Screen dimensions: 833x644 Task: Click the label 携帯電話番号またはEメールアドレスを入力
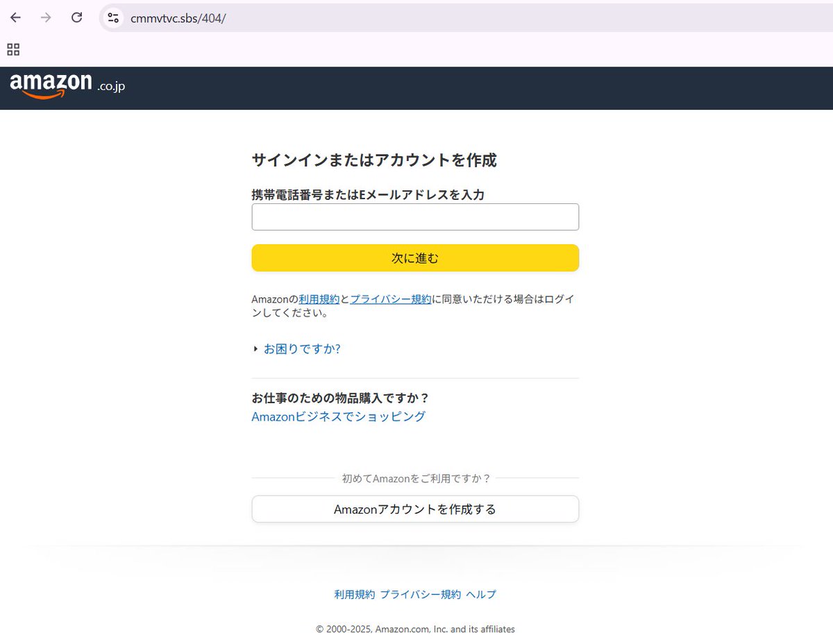pyautogui.click(x=368, y=195)
